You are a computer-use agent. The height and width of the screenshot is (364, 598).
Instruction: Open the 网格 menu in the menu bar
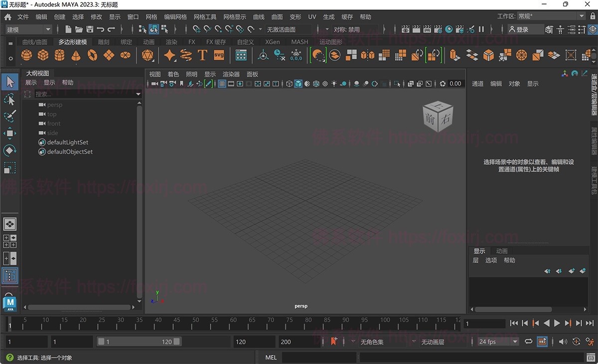(x=151, y=16)
